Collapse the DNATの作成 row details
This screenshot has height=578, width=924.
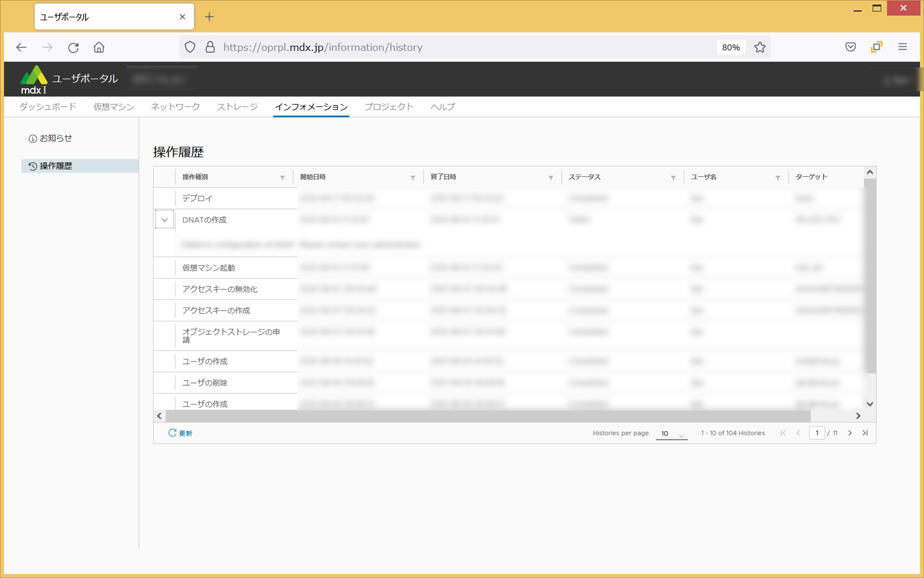tap(164, 220)
